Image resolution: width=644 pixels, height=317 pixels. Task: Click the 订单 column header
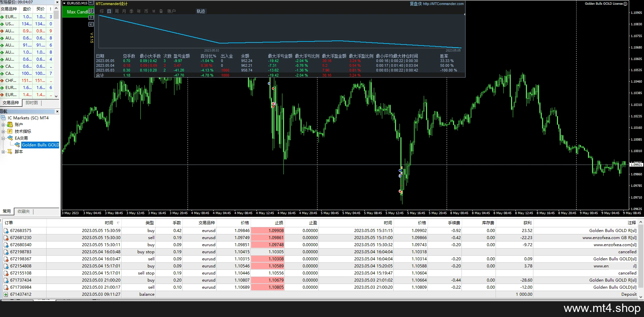(9, 223)
